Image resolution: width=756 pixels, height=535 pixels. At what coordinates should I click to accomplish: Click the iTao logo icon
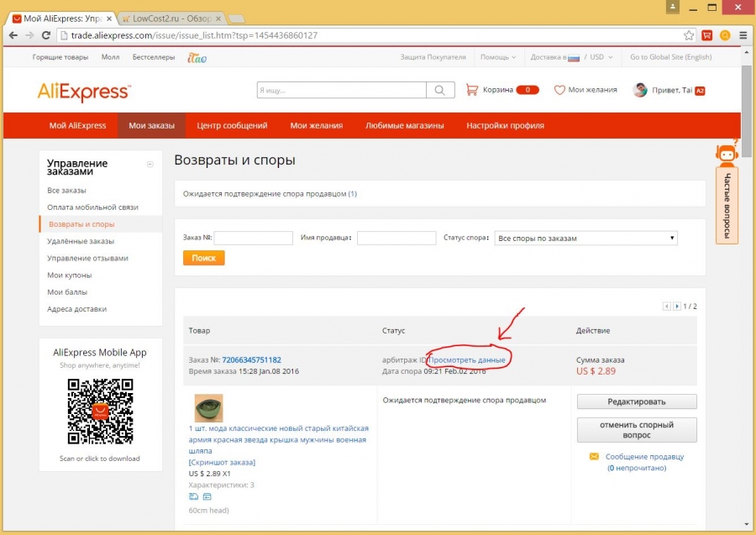pyautogui.click(x=197, y=57)
